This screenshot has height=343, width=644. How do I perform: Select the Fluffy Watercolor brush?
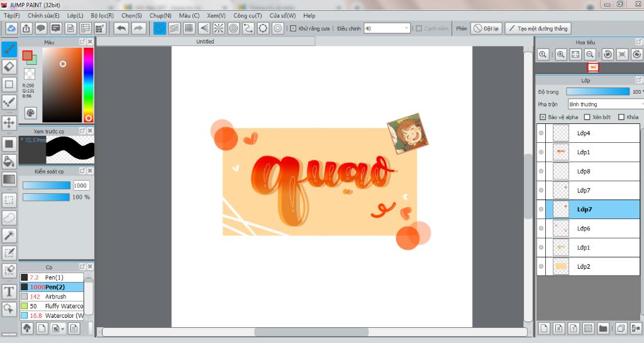click(x=52, y=306)
